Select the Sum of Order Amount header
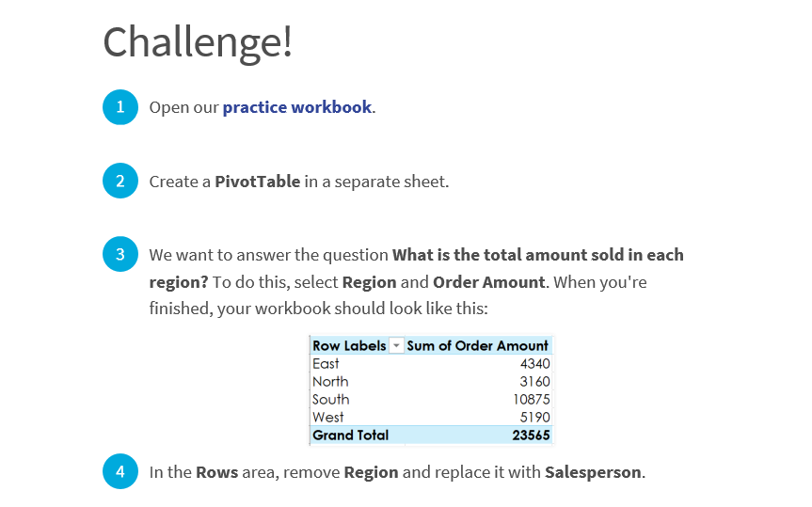This screenshot has height=507, width=812. click(477, 345)
